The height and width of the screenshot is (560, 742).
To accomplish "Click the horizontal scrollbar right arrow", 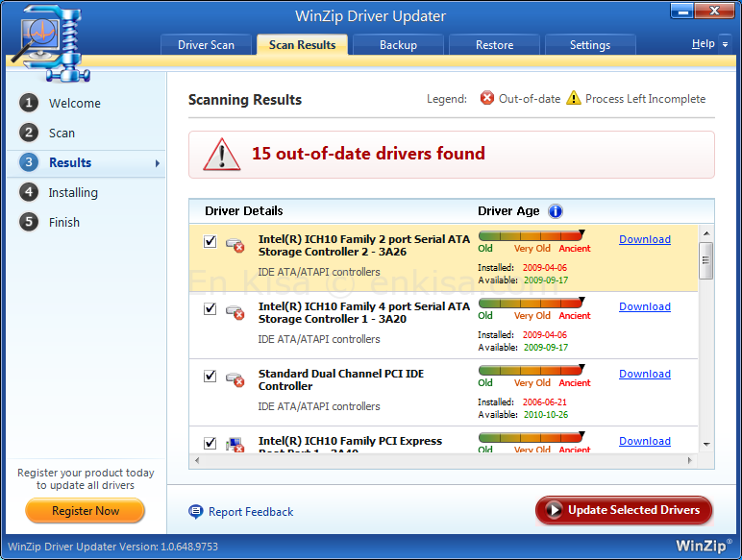I will [689, 460].
